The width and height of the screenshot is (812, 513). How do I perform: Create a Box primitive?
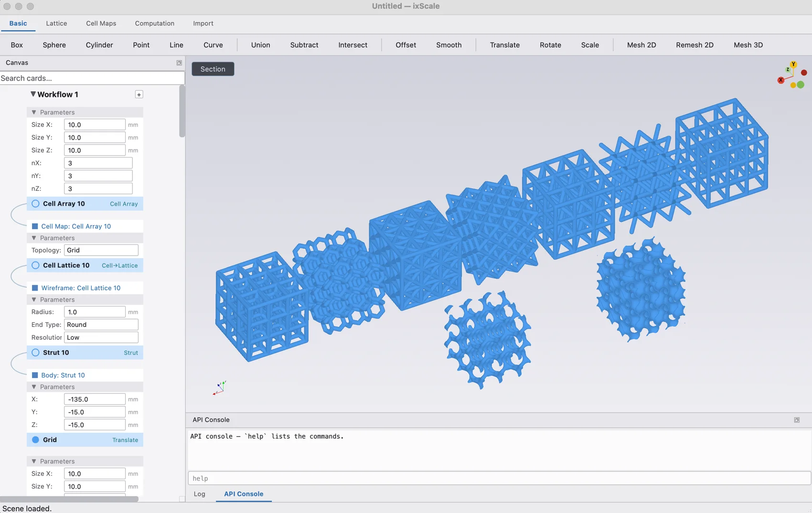pos(17,45)
